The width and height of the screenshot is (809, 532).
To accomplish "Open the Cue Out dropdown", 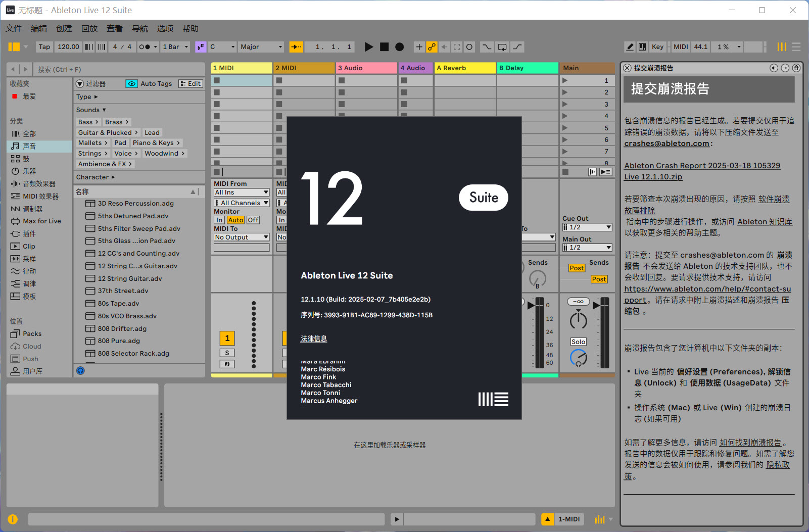I will pos(587,227).
